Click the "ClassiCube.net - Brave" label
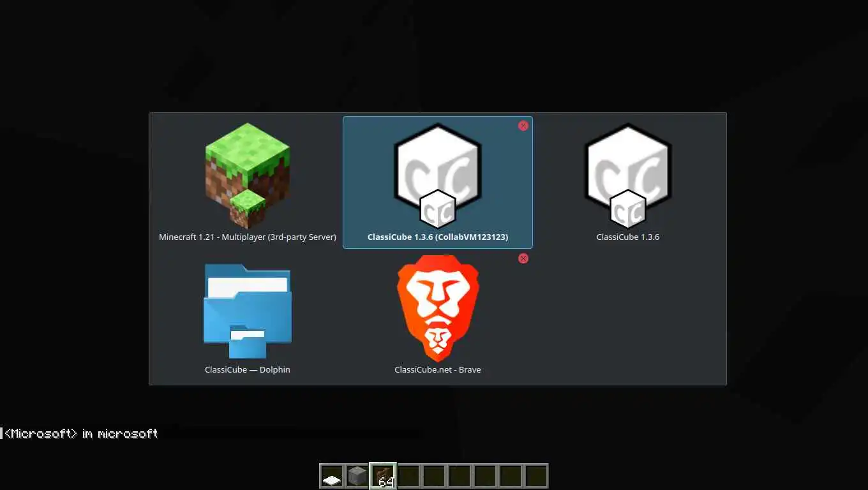The height and width of the screenshot is (490, 868). tap(438, 369)
